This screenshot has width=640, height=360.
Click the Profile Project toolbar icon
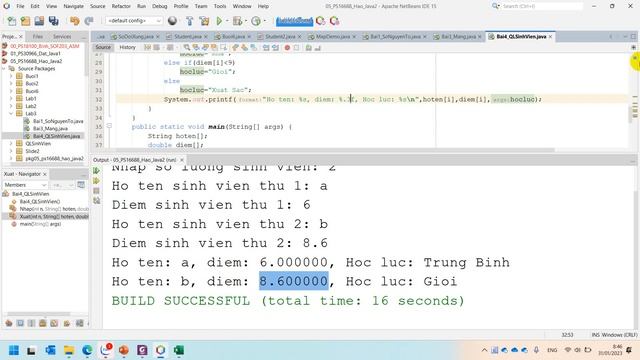[x=256, y=21]
